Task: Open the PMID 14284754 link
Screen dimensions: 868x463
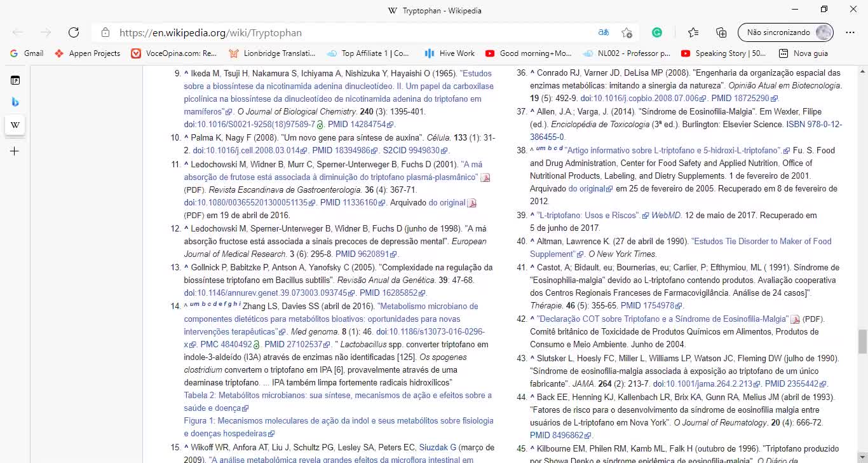Action: [x=360, y=125]
